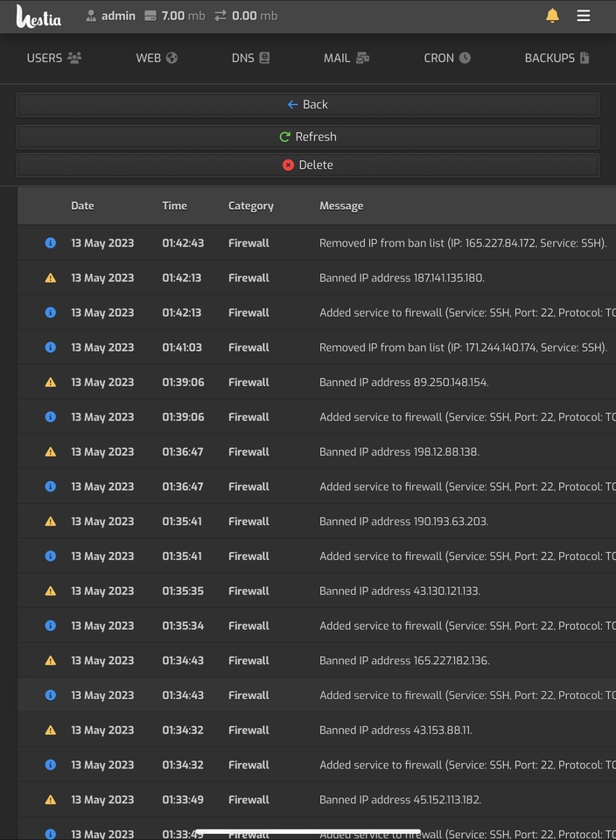
Task: Select message 'Banned IP address 43.153.88.11.'
Action: coord(395,730)
